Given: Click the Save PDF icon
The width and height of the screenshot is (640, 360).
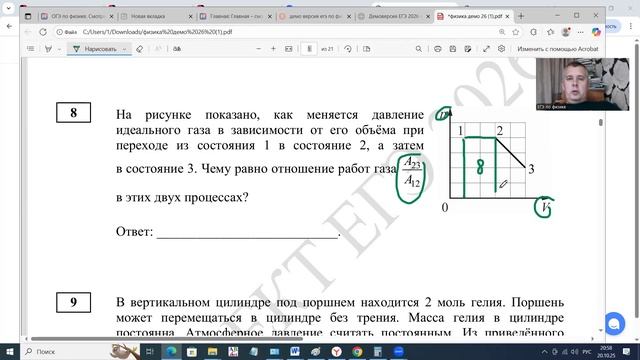Looking at the screenshot, I should pos(453,49).
